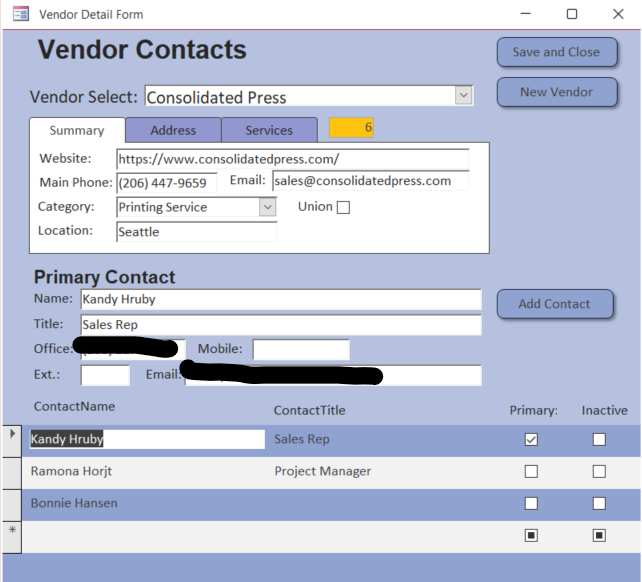
Task: Click the Website URL field
Action: click(x=292, y=159)
